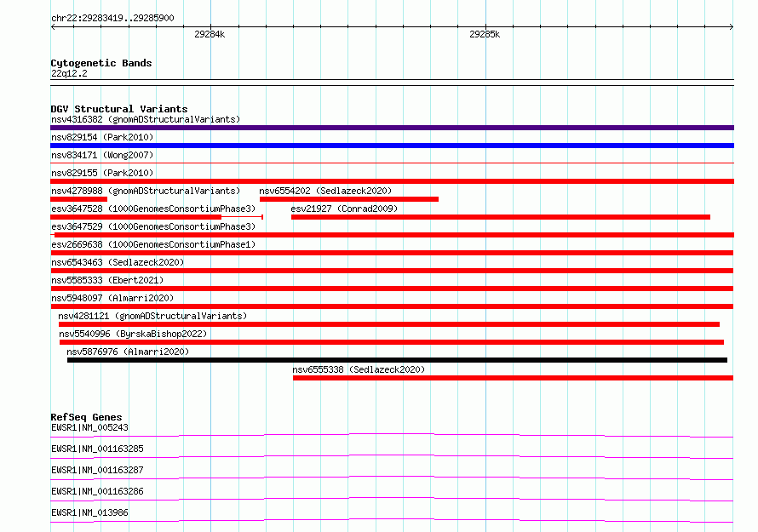
Task: Click the DGV Structural Variants track title
Action: pyautogui.click(x=119, y=109)
